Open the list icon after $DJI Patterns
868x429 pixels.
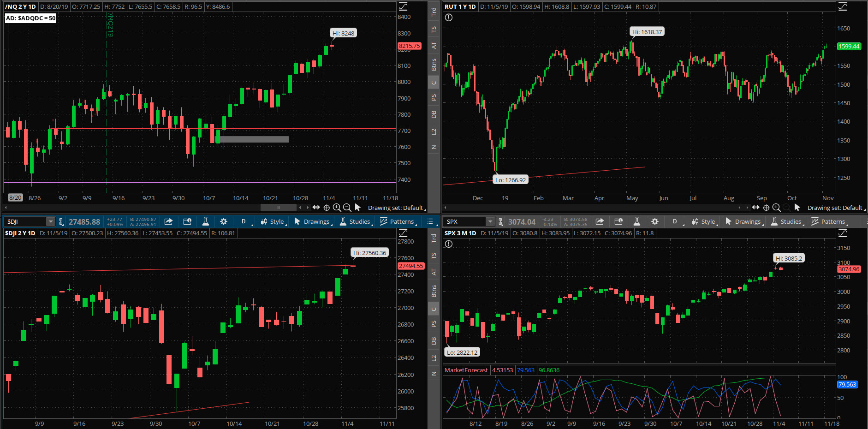(430, 221)
